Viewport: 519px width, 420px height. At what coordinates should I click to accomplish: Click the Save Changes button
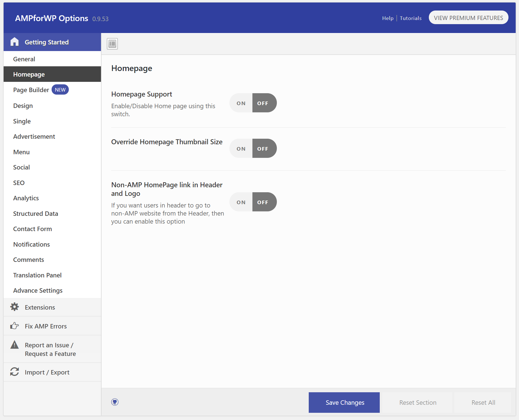coord(344,402)
